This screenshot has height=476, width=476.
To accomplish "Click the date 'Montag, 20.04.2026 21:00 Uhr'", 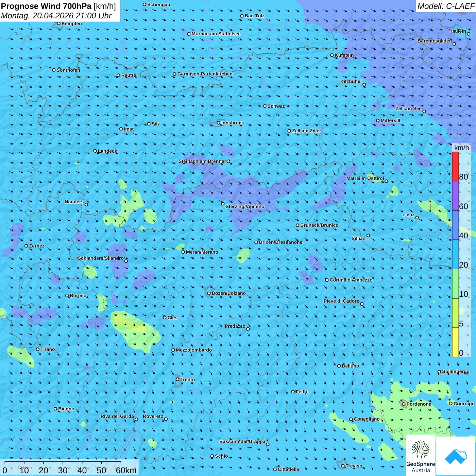I will click(56, 16).
